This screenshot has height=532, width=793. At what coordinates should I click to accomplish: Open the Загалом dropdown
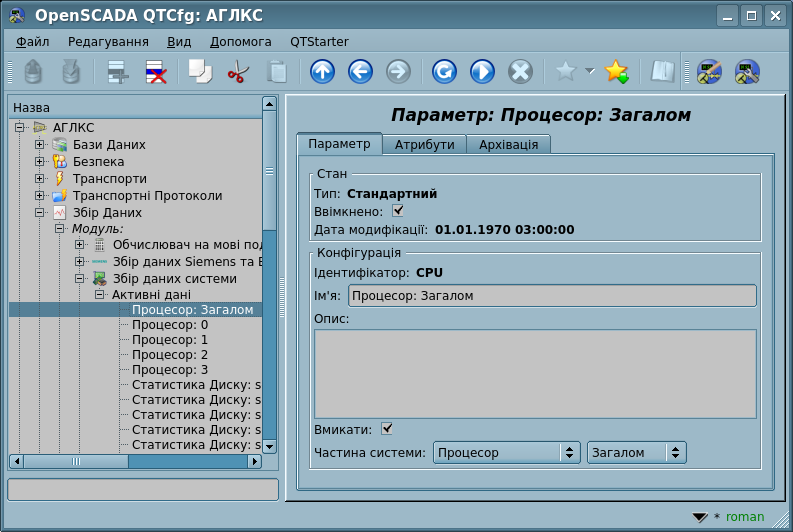point(636,453)
